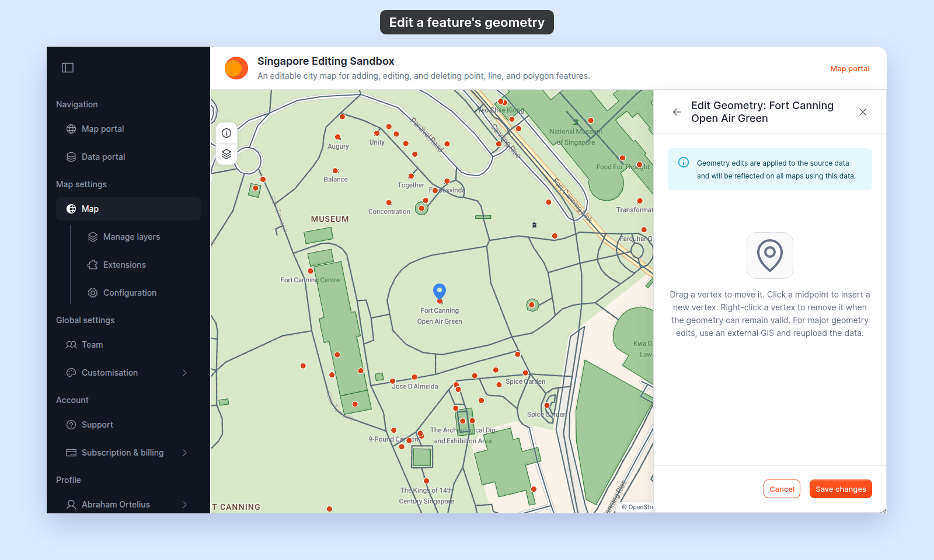This screenshot has width=934, height=560.
Task: Follow the Map portal link in header
Action: tap(850, 68)
